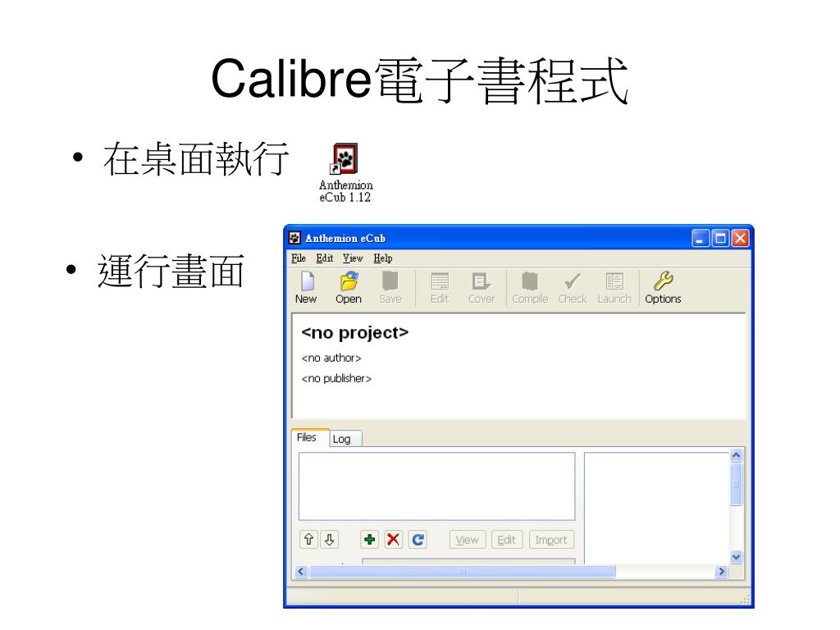Viewport: 840px width, 630px height.
Task: Open the View menu
Action: click(353, 258)
